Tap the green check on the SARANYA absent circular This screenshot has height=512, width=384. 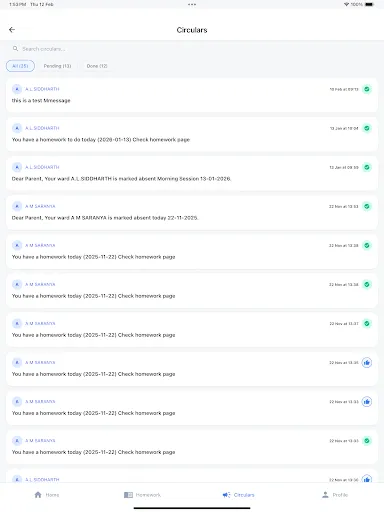tap(367, 206)
